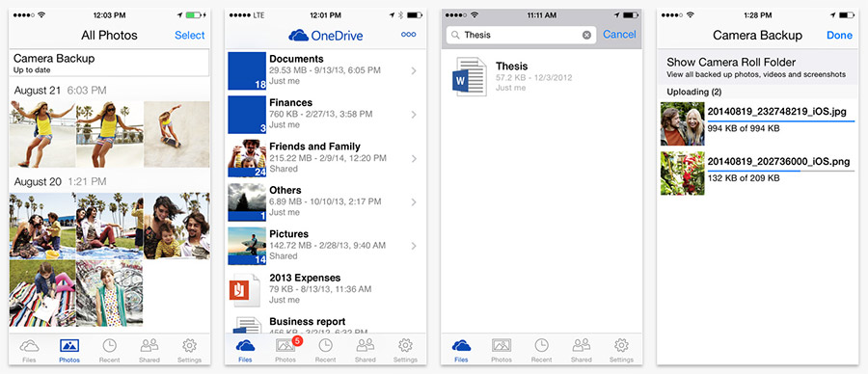
Task: Tap progress bar of 20140819_232748219_iOS.jpg
Action: pyautogui.click(x=781, y=120)
